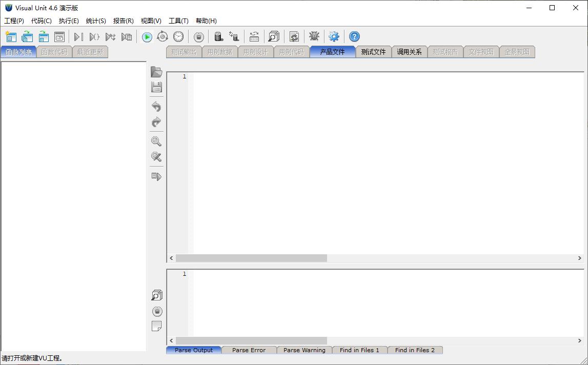Image resolution: width=588 pixels, height=365 pixels.
Task: Click the bug debug icon in toolbar
Action: 314,36
